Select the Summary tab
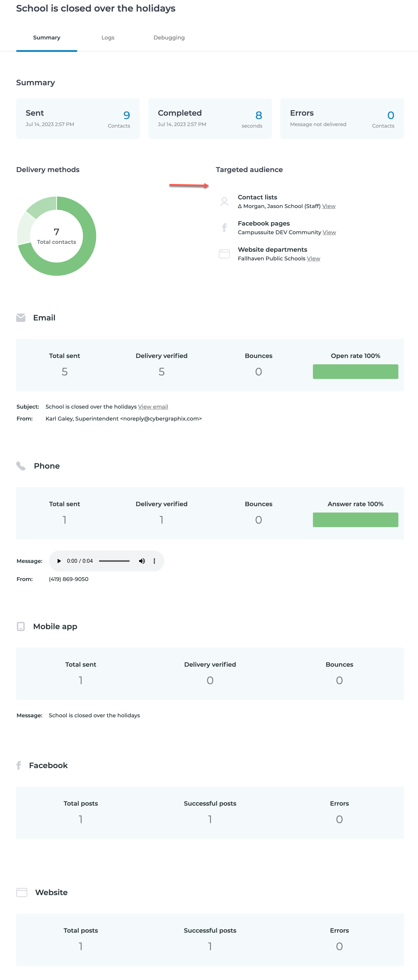This screenshot has width=418, height=980. point(46,38)
